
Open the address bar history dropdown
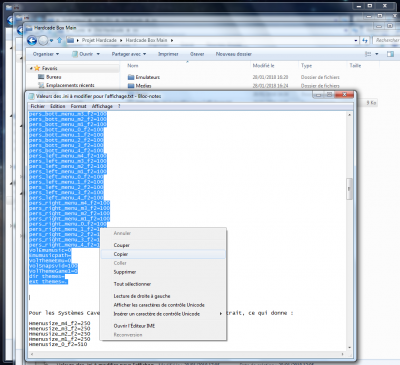(x=356, y=40)
